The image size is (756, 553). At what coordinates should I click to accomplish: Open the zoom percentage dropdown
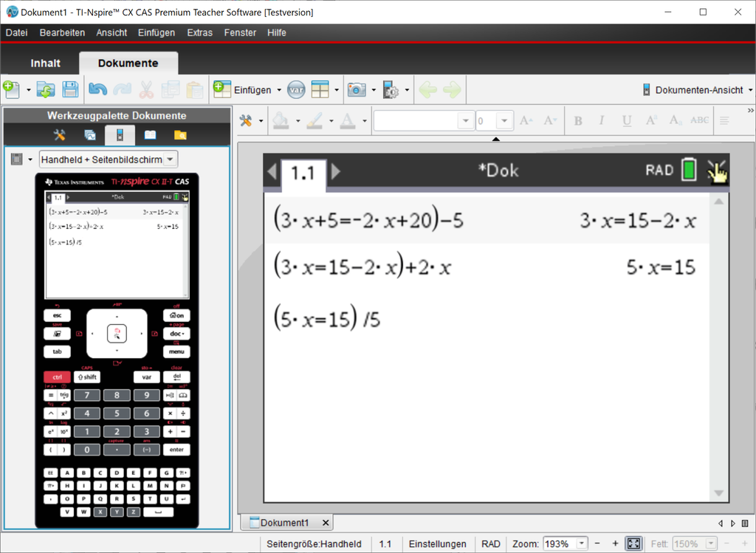pyautogui.click(x=582, y=544)
